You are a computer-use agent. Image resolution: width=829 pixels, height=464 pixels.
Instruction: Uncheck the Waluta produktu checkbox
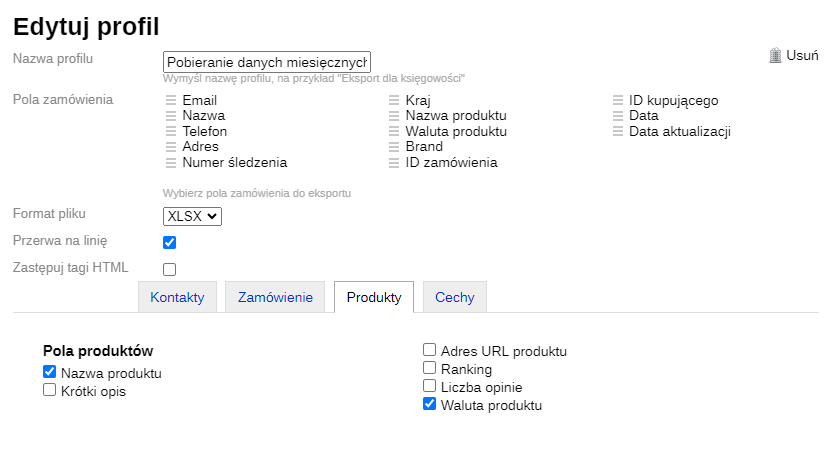[430, 405]
